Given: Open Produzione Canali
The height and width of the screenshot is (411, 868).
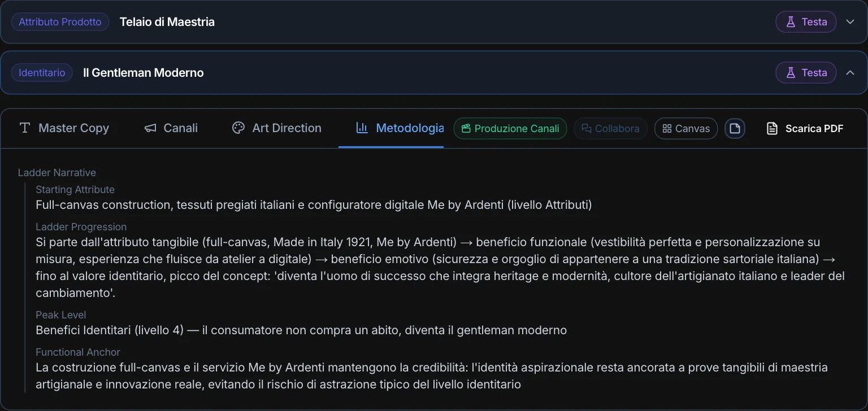Looking at the screenshot, I should tap(510, 129).
